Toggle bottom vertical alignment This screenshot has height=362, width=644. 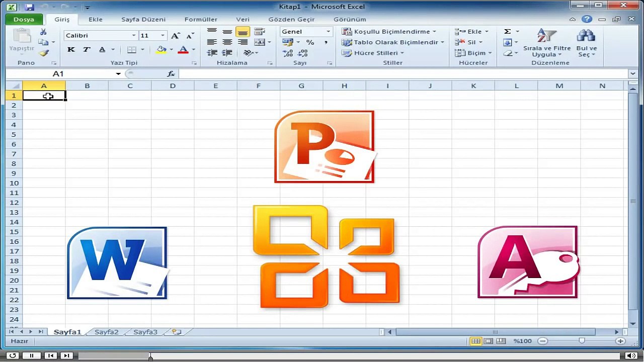(x=243, y=32)
